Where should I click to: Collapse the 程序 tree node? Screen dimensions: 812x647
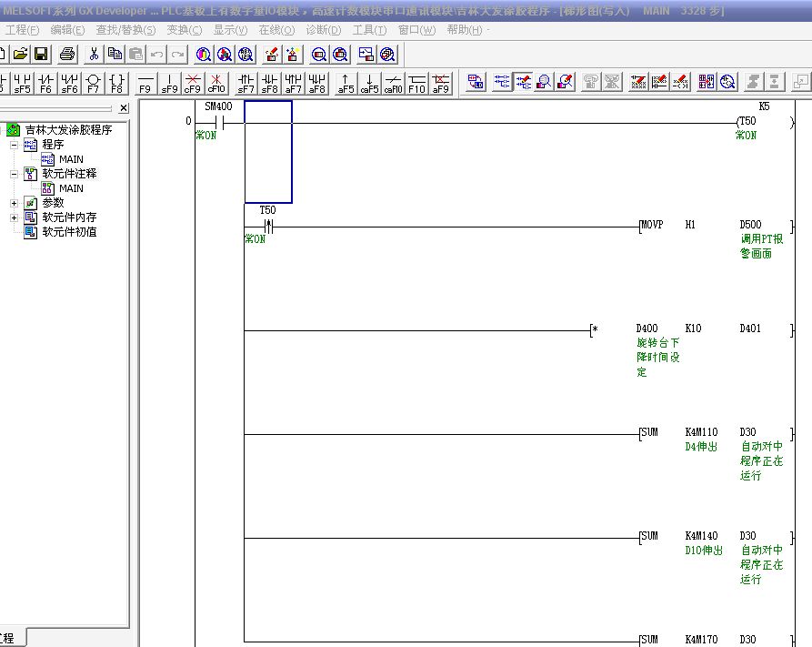[x=14, y=145]
